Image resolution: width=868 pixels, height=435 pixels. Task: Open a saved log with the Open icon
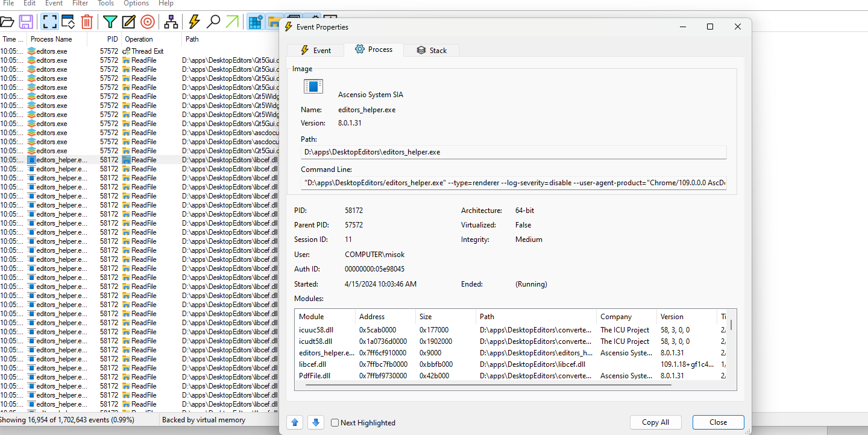(x=7, y=22)
